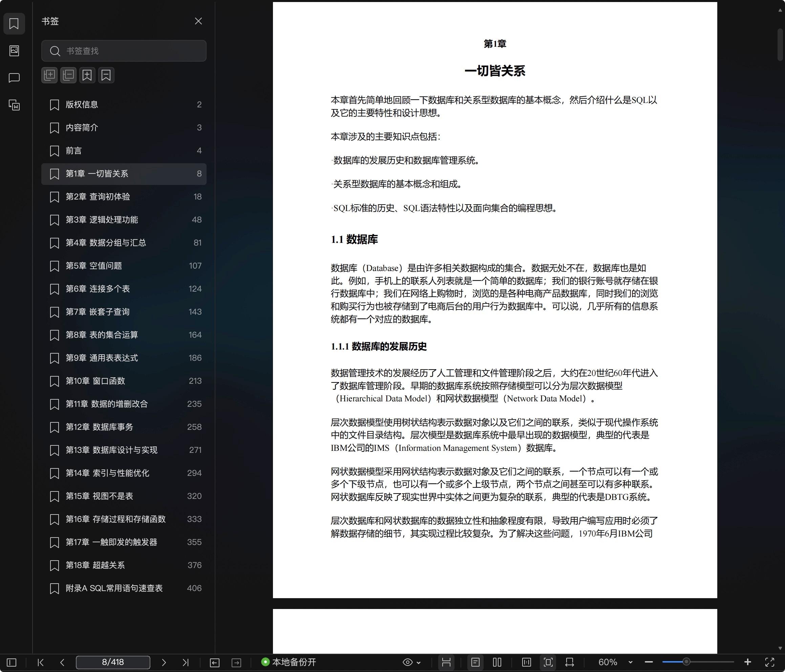Jump to 第7章 嵌套子查询

(124, 312)
